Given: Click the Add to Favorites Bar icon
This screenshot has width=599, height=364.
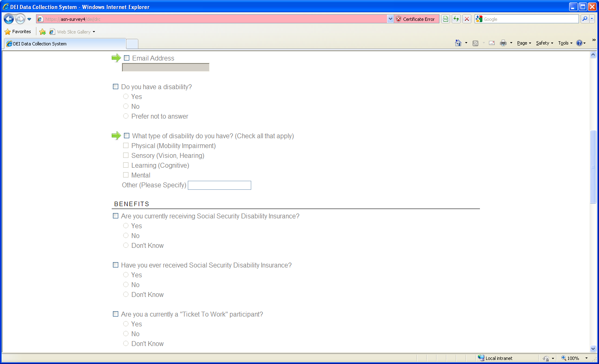Looking at the screenshot, I should pyautogui.click(x=43, y=32).
